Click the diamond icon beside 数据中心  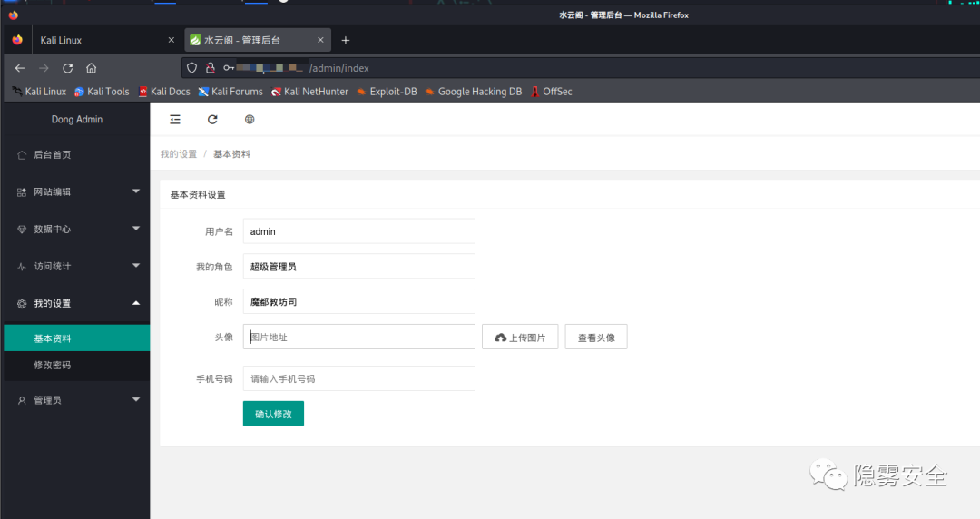22,230
